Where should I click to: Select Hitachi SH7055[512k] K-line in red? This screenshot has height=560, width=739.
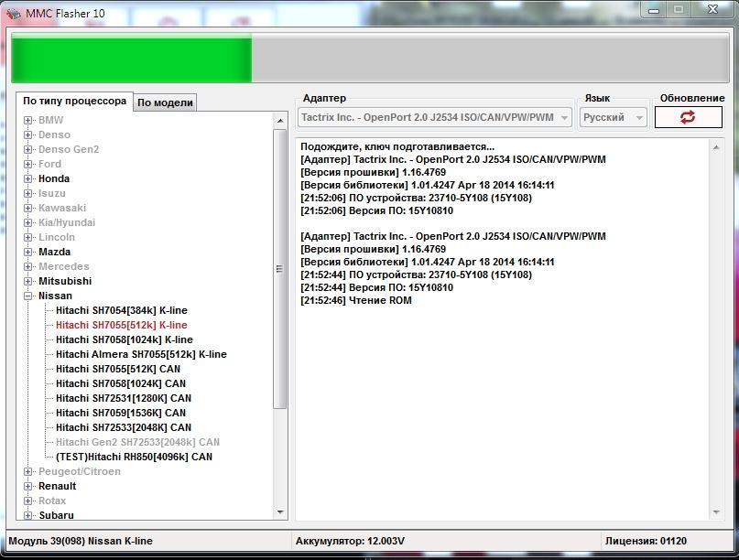(122, 325)
